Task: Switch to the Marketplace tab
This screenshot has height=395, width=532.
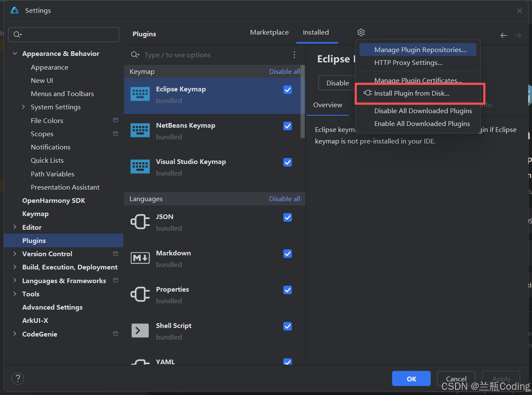Action: coord(269,32)
